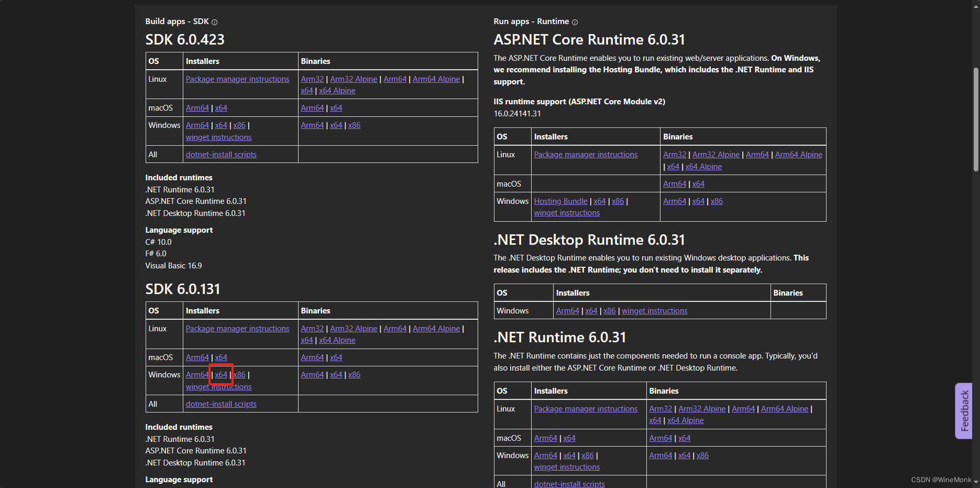Download .NET Runtime Windows x86 installer

point(588,456)
